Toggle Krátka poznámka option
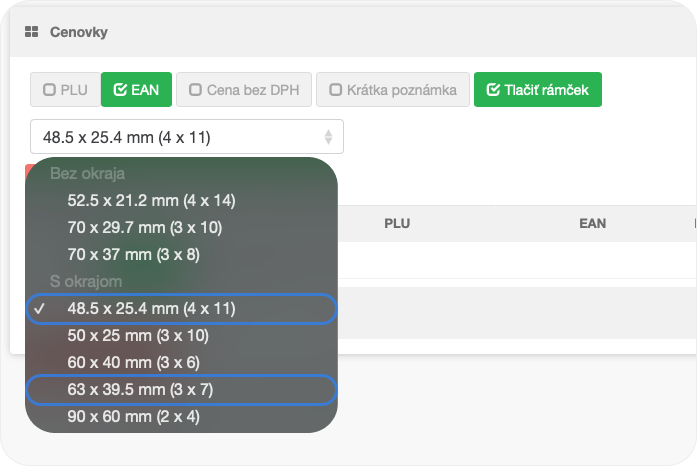Viewport: 697px width, 466px height. pyautogui.click(x=392, y=90)
